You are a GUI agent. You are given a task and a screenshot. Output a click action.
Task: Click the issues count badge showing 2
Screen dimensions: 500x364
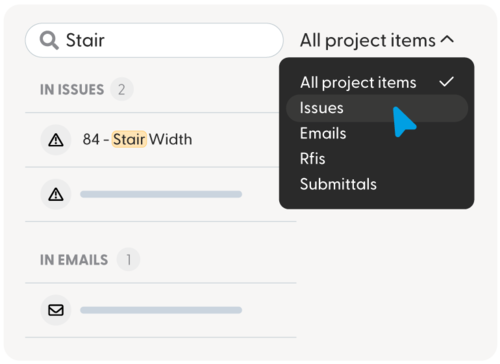tap(122, 89)
